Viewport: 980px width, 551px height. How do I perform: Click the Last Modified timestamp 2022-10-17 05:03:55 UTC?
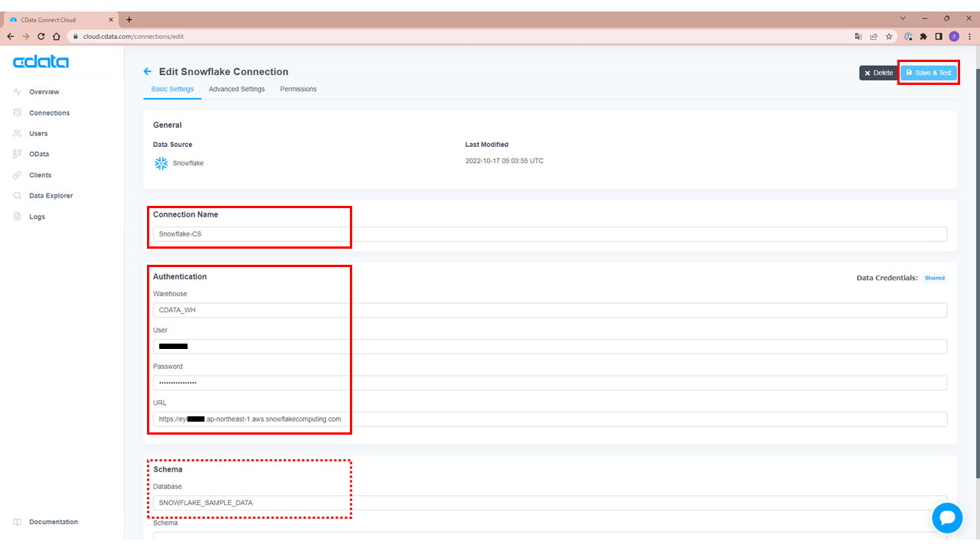coord(505,161)
